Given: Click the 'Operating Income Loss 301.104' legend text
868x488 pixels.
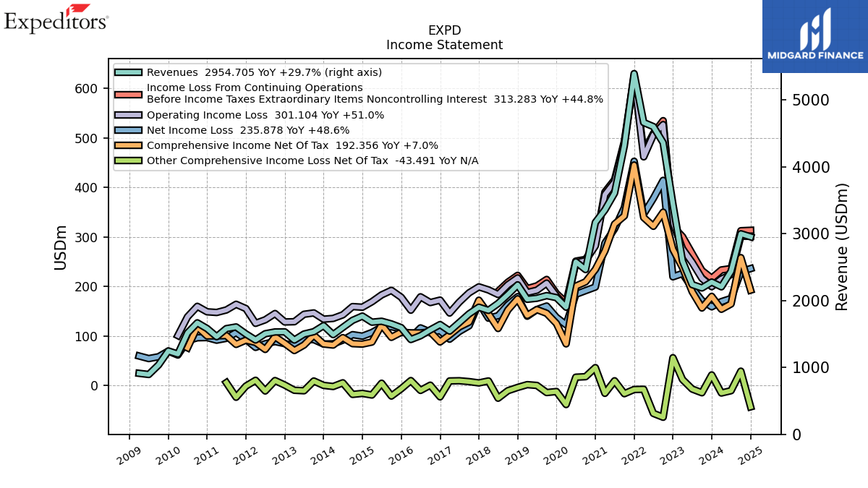Looking at the screenshot, I should 265,115.
